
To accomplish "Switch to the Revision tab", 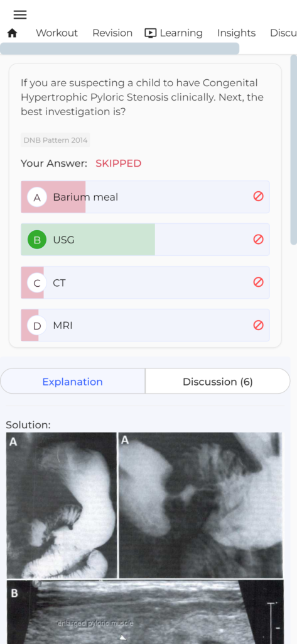I will (112, 33).
